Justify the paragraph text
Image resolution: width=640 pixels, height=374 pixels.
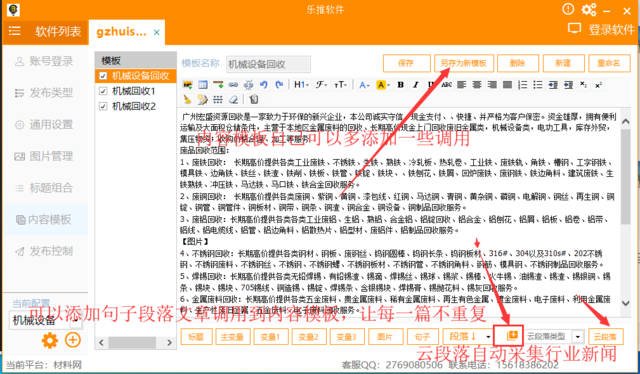507,85
